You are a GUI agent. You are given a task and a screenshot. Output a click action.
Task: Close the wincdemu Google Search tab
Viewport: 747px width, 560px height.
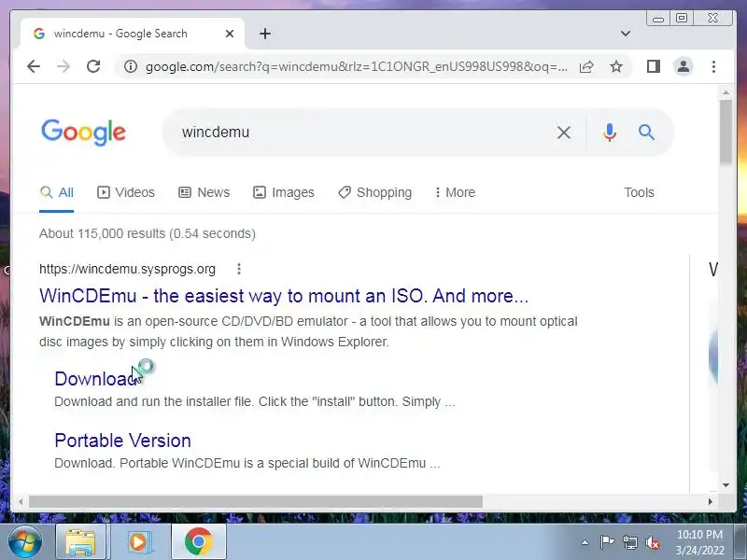click(x=230, y=34)
